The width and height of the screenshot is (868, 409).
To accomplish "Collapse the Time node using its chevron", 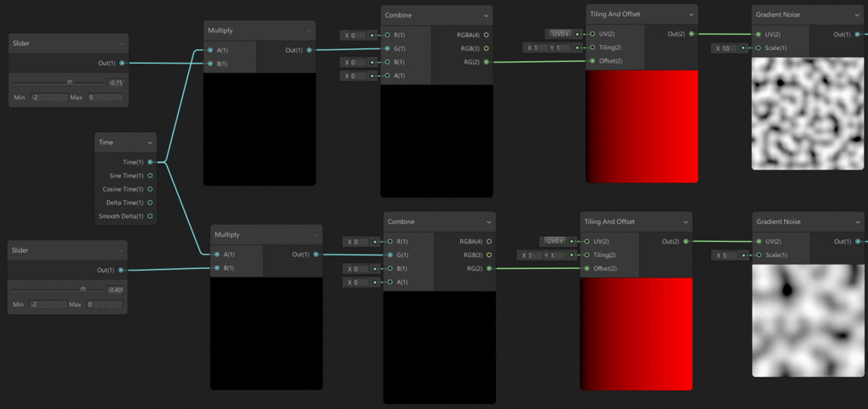I will pyautogui.click(x=150, y=143).
